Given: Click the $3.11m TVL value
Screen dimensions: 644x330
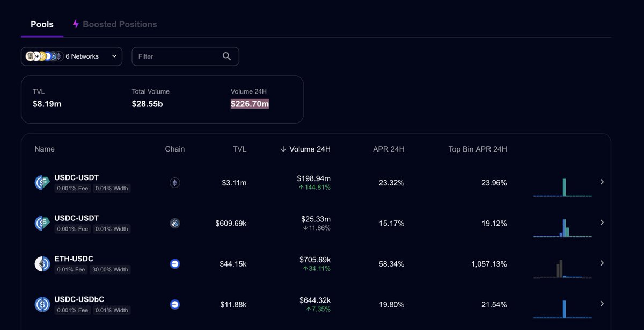Looking at the screenshot, I should point(235,183).
